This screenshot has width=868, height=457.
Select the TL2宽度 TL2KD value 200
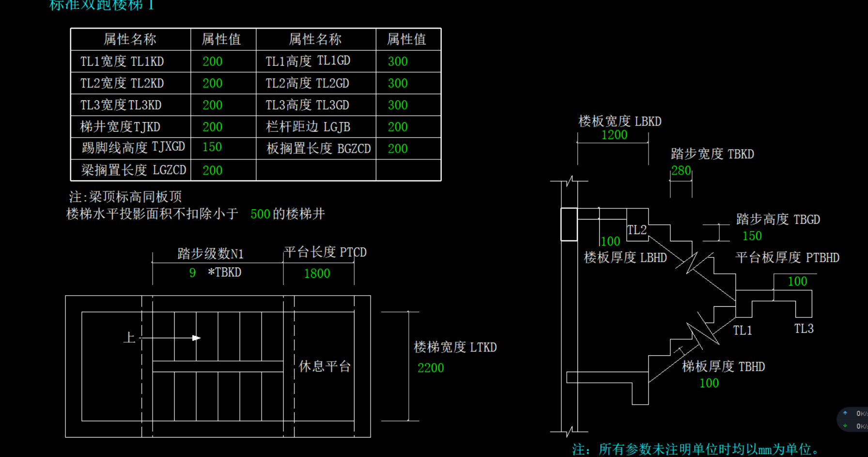pyautogui.click(x=212, y=83)
